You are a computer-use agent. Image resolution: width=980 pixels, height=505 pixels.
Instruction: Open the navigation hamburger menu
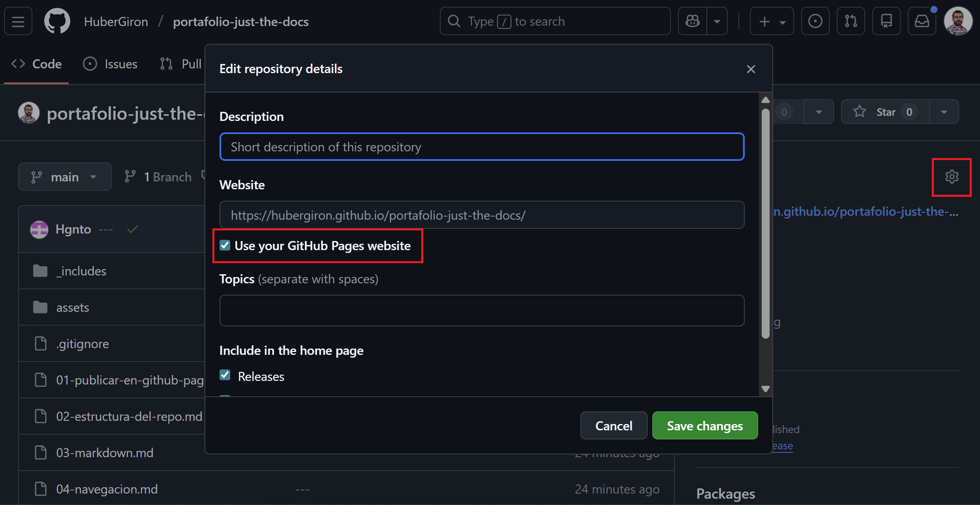coord(18,21)
